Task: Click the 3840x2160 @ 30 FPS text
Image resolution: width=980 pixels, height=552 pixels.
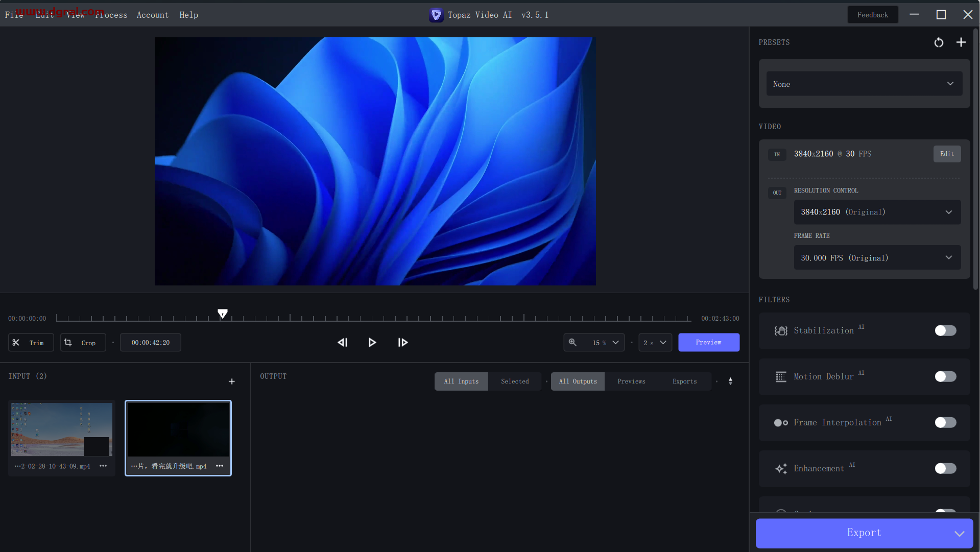Action: pos(832,154)
